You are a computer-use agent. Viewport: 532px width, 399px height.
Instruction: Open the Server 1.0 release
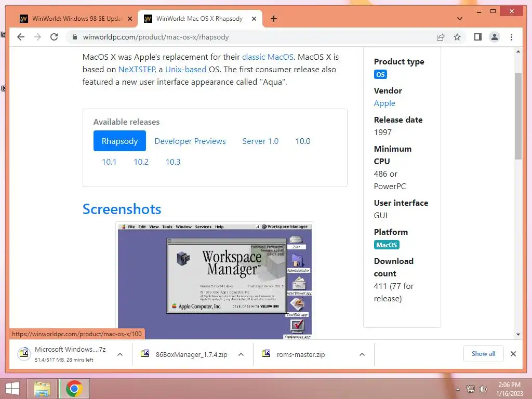tap(260, 141)
